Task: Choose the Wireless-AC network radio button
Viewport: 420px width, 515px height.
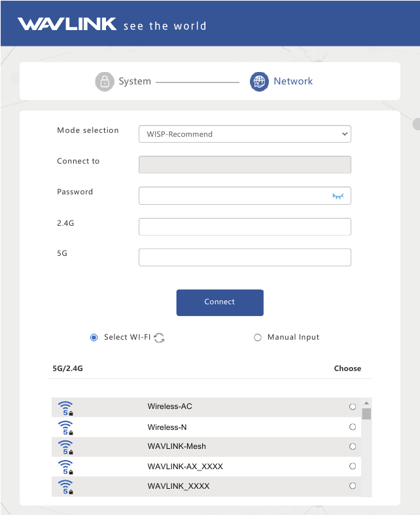Action: tap(353, 407)
